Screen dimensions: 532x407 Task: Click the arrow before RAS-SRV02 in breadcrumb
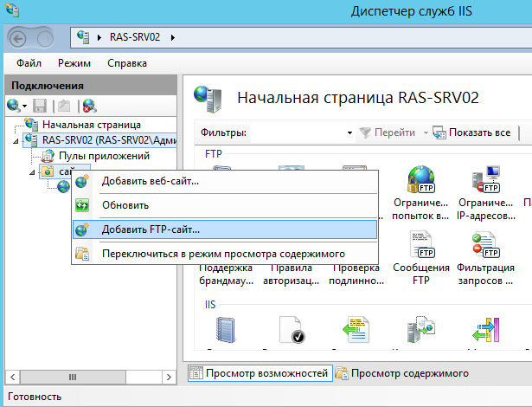pyautogui.click(x=99, y=37)
